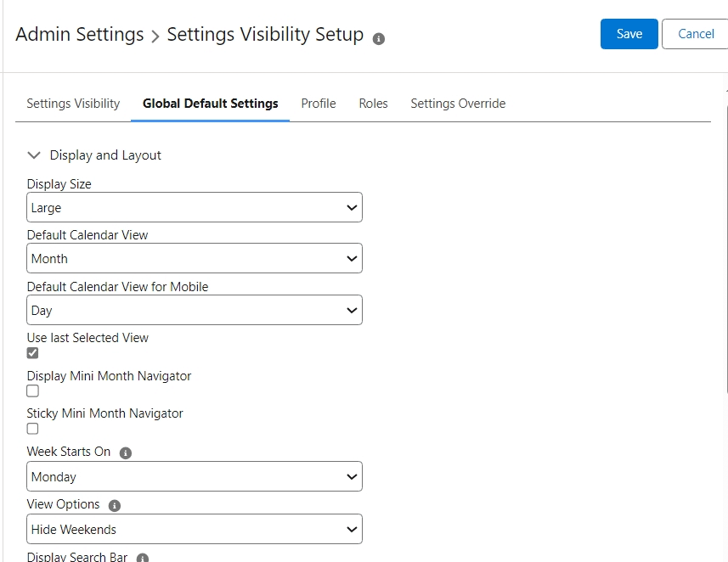Click the Cancel button
The height and width of the screenshot is (562, 728).
tap(695, 34)
